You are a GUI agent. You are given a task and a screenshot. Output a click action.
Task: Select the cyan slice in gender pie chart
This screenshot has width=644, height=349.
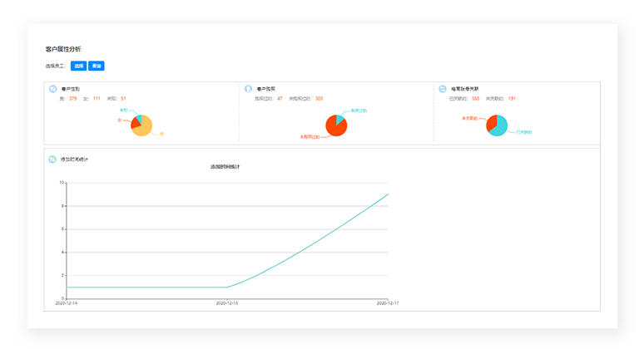(x=138, y=118)
